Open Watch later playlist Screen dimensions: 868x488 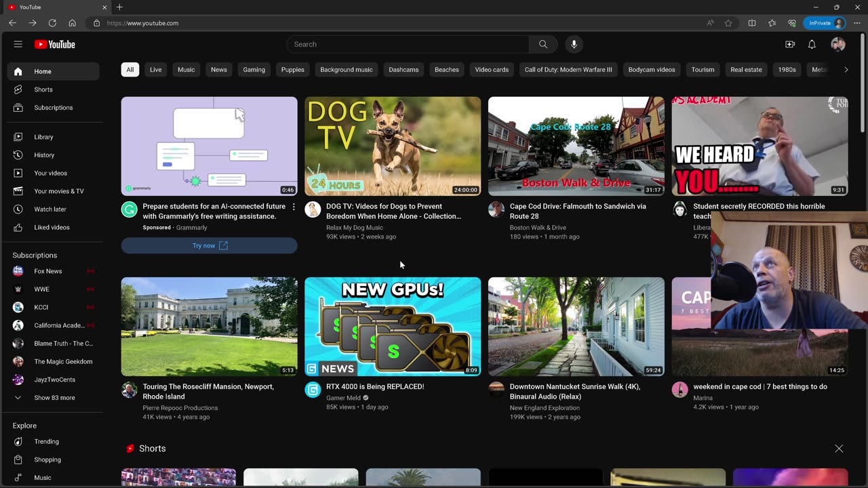coord(54,209)
